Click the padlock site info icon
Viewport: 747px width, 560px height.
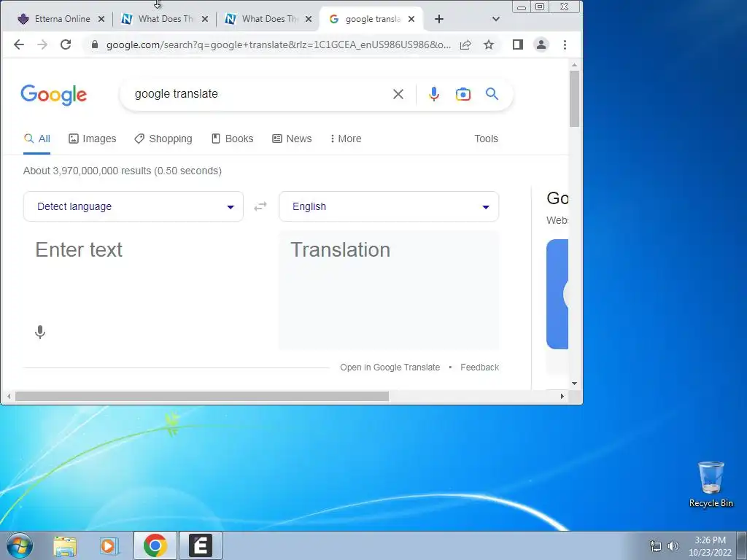(95, 44)
